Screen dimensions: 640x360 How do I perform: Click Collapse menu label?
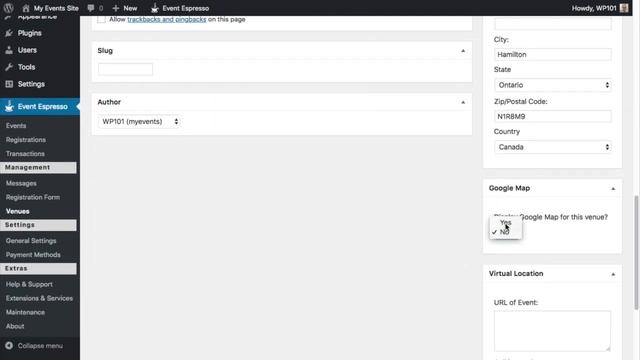tap(40, 346)
